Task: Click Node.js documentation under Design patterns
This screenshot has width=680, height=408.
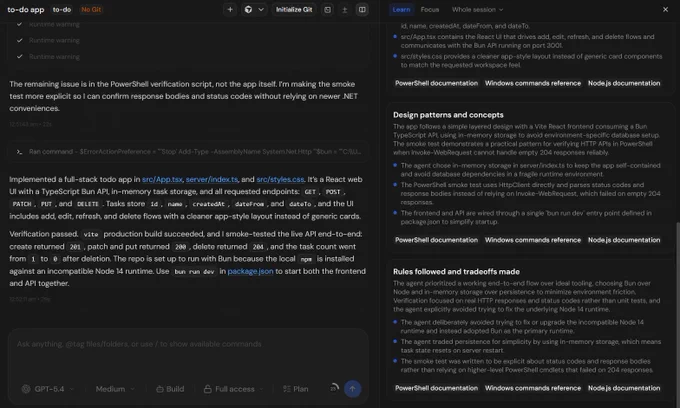Action: 624,240
